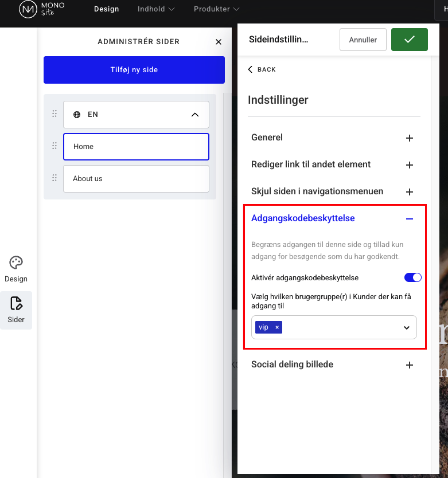Expand Skjul siden i navigationsmenuen section
The width and height of the screenshot is (448, 478).
(409, 191)
